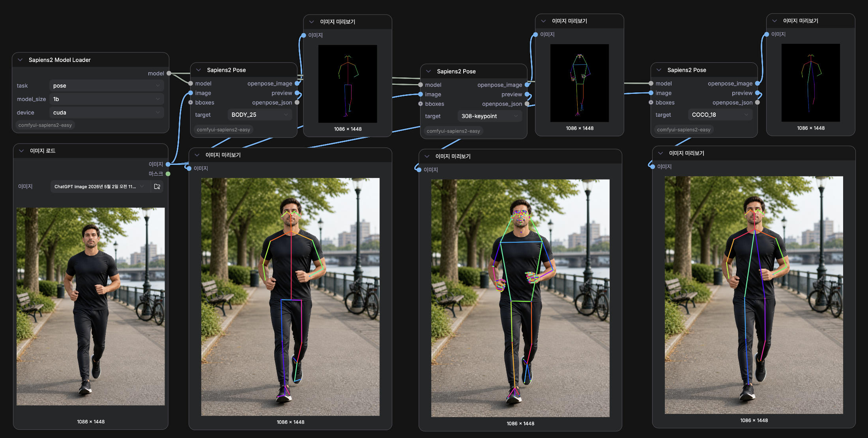Click the image input socket on BODY_25 pose node
868x438 pixels.
[191, 93]
